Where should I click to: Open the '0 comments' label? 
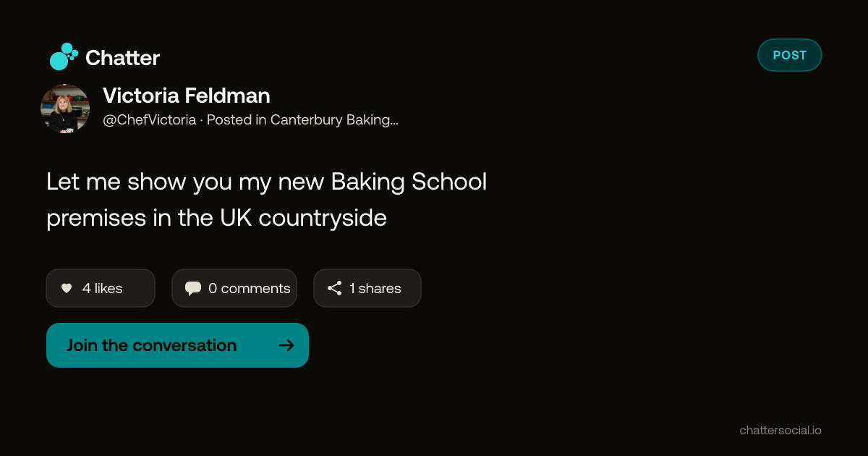click(x=249, y=288)
